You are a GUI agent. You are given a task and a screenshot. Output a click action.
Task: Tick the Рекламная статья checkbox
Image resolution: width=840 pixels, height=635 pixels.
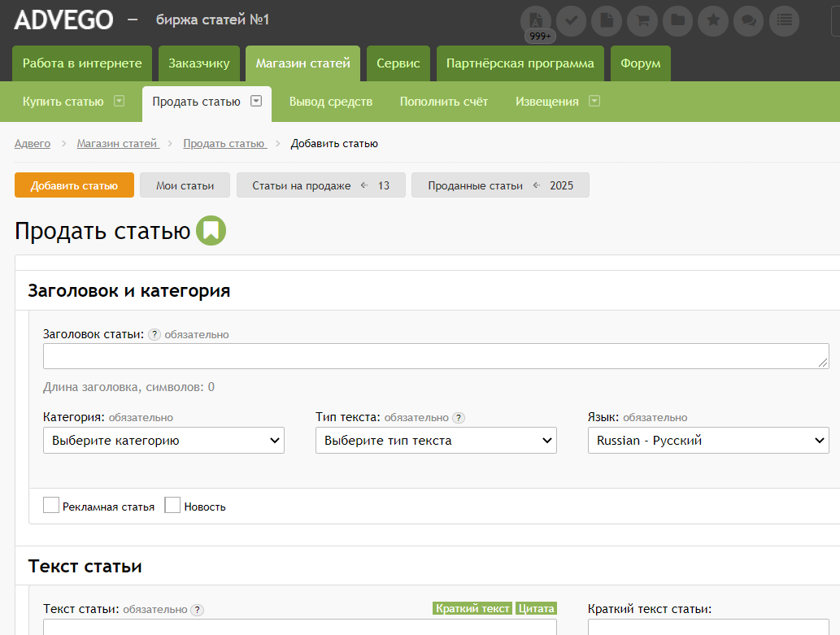click(x=51, y=505)
